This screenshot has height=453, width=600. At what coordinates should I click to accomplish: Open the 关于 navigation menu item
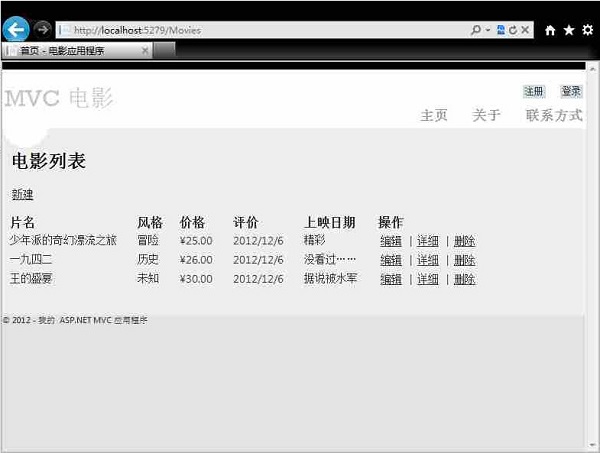486,115
